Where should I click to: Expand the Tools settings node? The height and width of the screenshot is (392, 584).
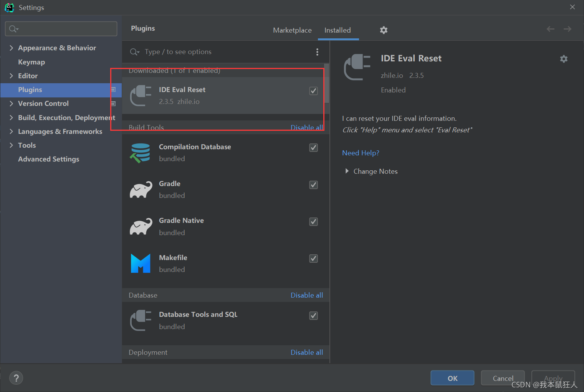[11, 145]
